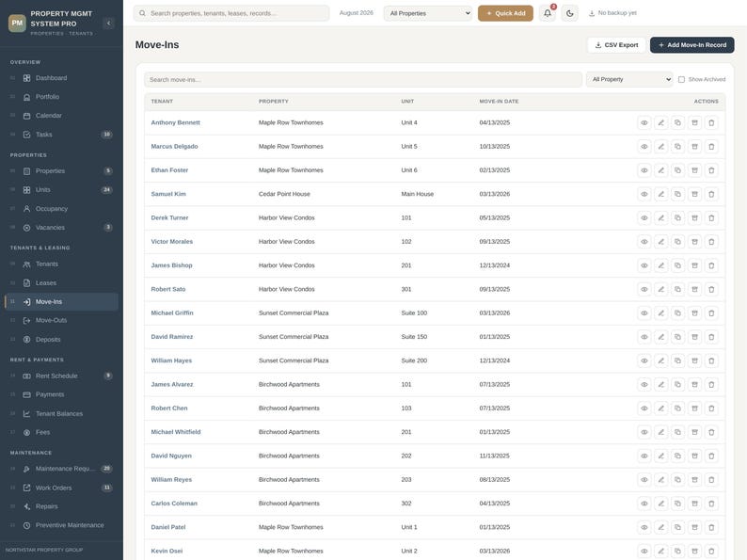747x560 pixels.
Task: Open Dashboard in the sidebar
Action: click(x=61, y=78)
